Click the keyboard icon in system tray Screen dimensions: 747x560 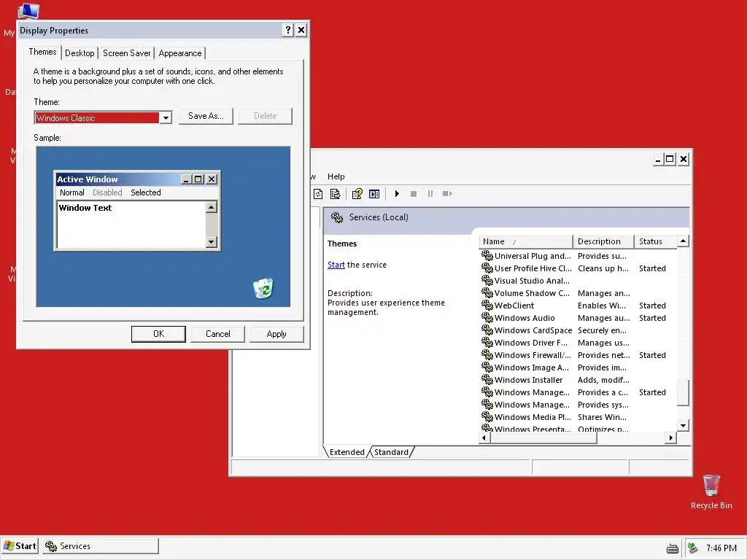point(672,548)
